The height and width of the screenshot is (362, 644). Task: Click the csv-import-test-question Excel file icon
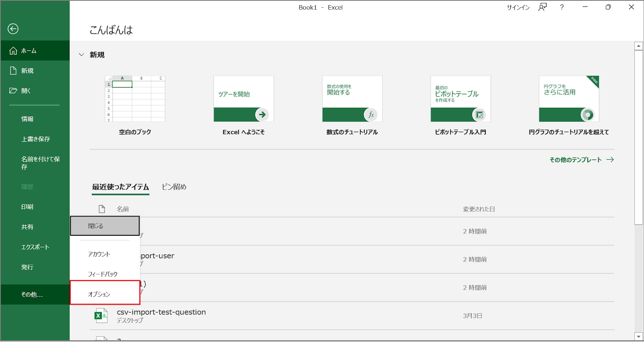(101, 316)
